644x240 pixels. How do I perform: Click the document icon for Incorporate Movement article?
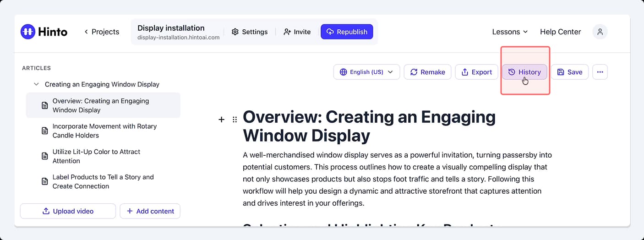tap(45, 131)
